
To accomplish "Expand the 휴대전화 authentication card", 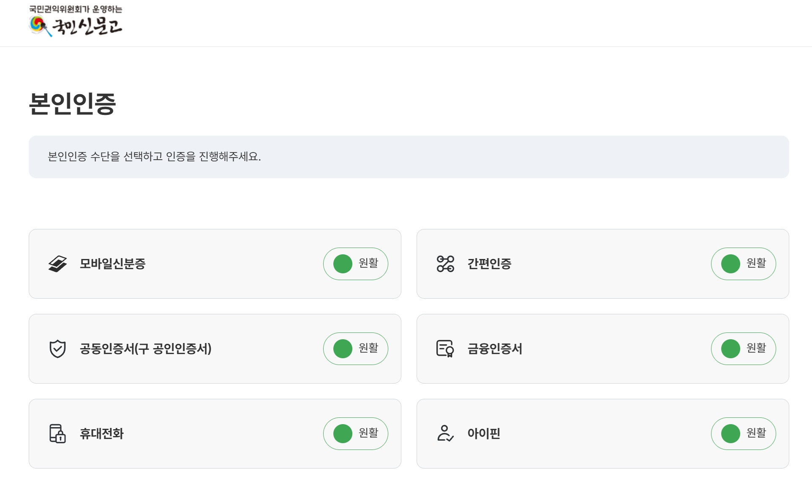I will 214,433.
